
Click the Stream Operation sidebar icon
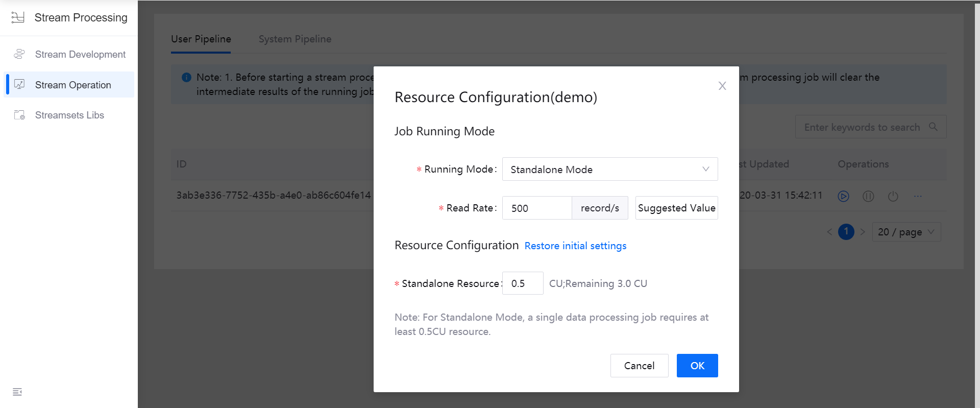pyautogui.click(x=19, y=85)
